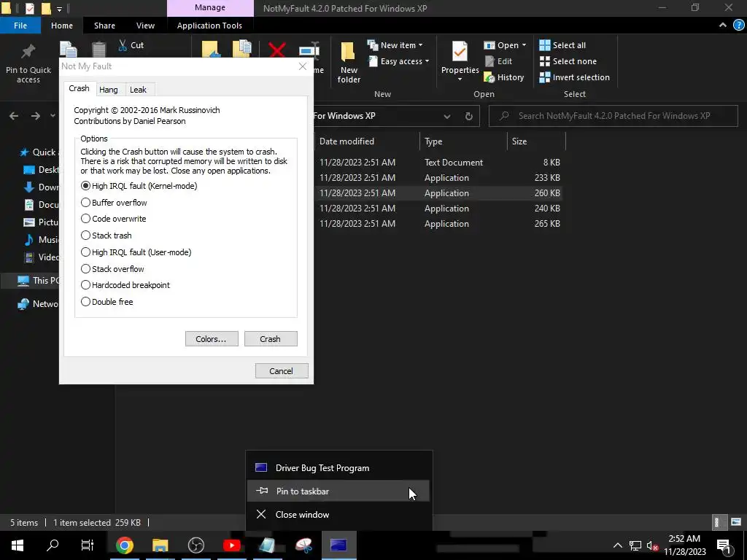Show hidden system tray icons
747x560 pixels.
617,545
